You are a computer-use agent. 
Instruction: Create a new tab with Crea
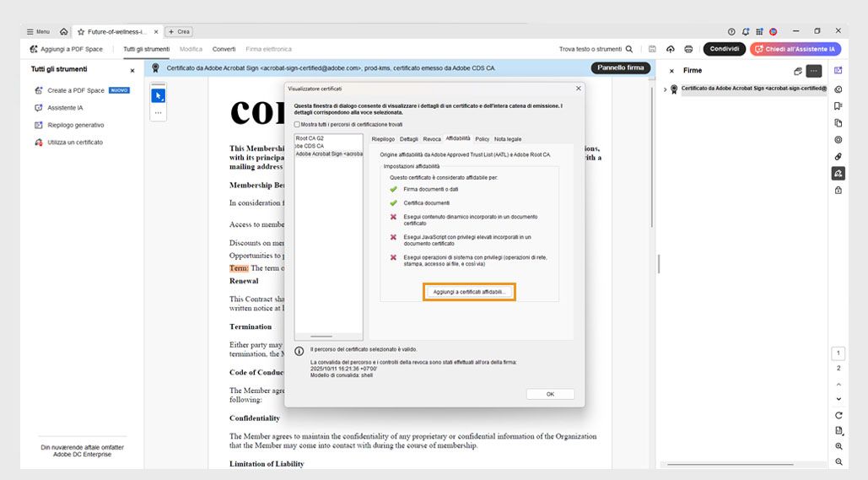(179, 31)
